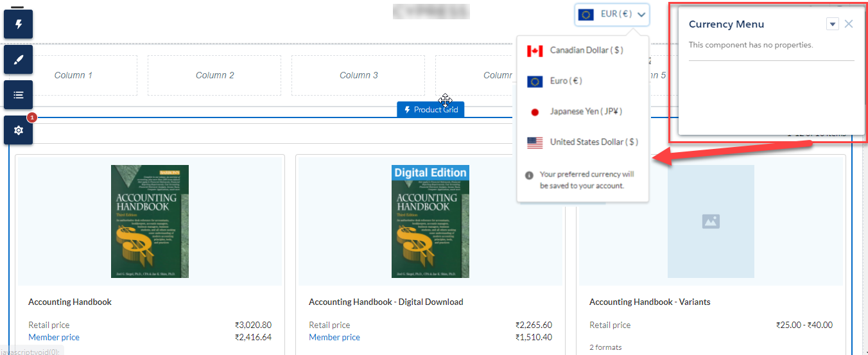868x355 pixels.
Task: Click the Digital Edition handbook cover image
Action: pos(430,221)
